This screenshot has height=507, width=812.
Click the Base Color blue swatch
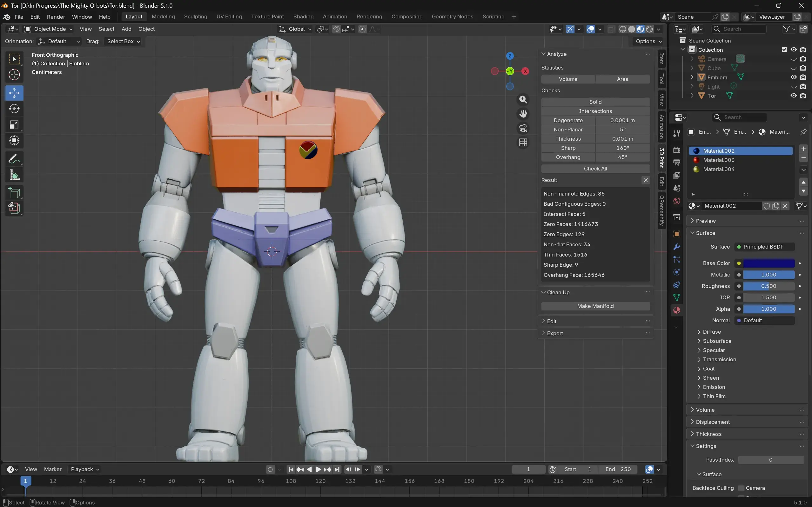768,263
